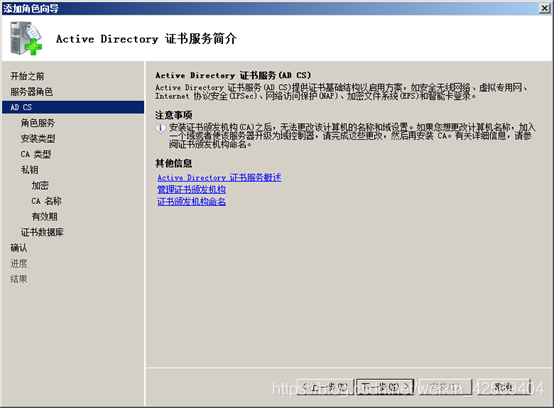Image resolution: width=554 pixels, height=408 pixels.
Task: Go back with the 上一步 button
Action: (325, 387)
